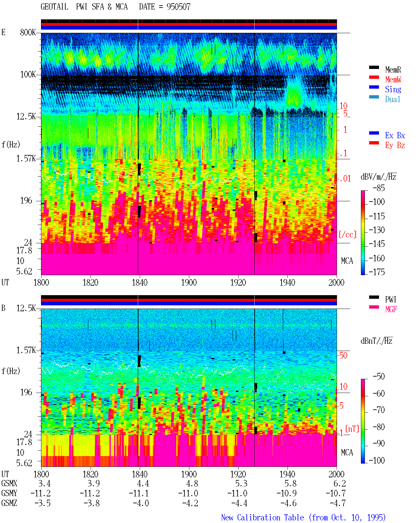Click the "2000" UT tick under E panel
This screenshot has width=420, height=523.
pos(336,282)
